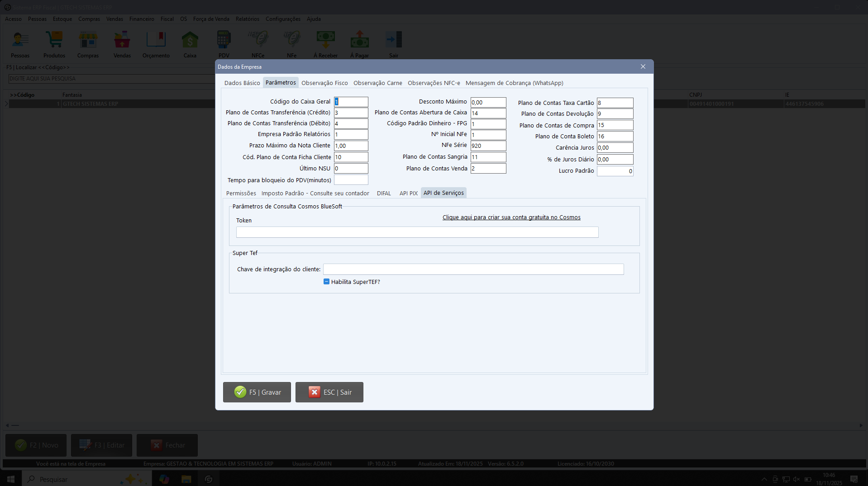The width and height of the screenshot is (868, 486).
Task: Click into the Cosmos Token field
Action: pos(417,232)
